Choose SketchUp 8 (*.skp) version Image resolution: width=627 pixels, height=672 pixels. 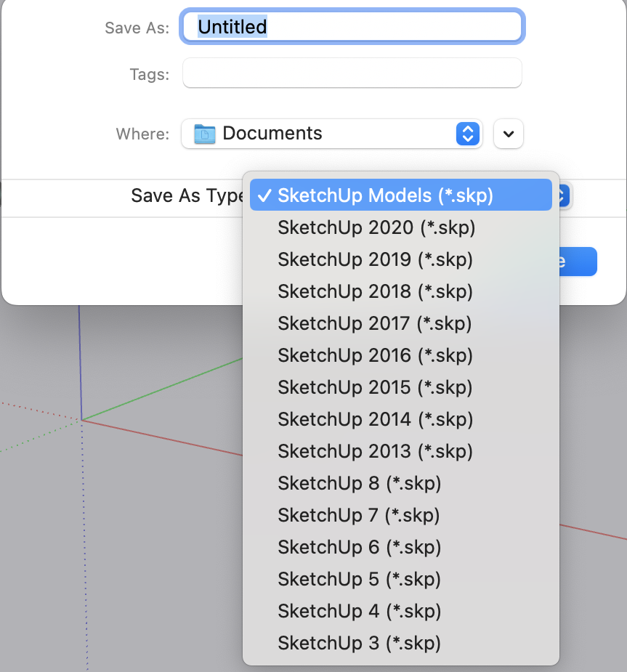pos(359,483)
